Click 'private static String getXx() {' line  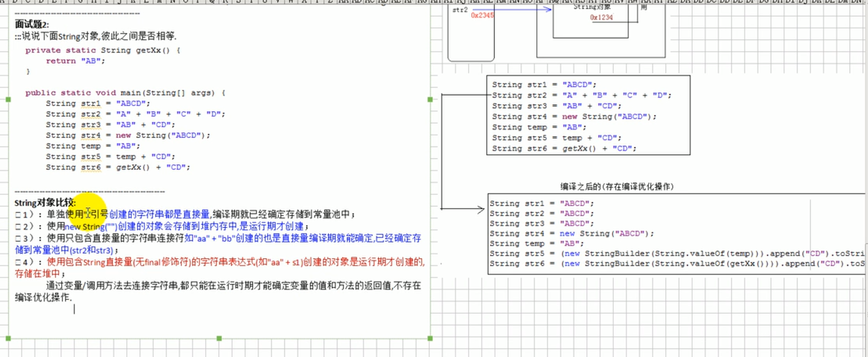click(x=103, y=51)
